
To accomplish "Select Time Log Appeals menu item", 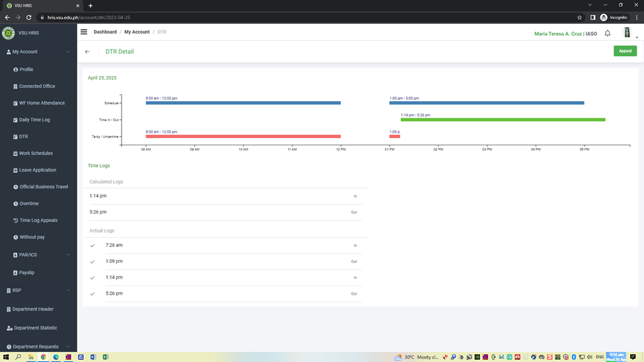I will pos(38,220).
